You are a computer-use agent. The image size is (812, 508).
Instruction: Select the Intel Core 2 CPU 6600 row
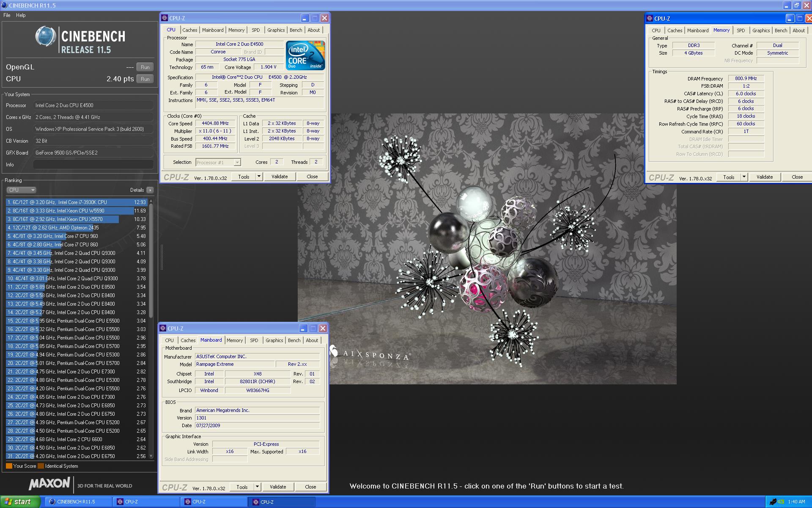tap(77, 439)
